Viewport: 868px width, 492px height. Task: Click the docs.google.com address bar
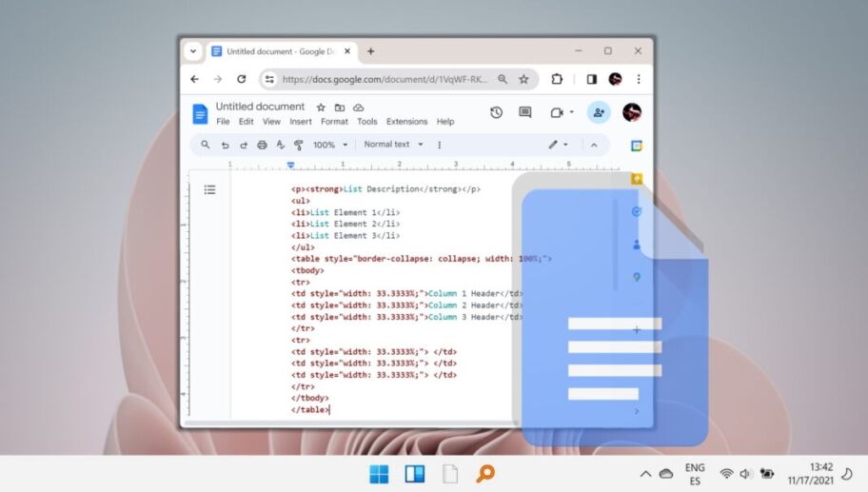point(385,79)
